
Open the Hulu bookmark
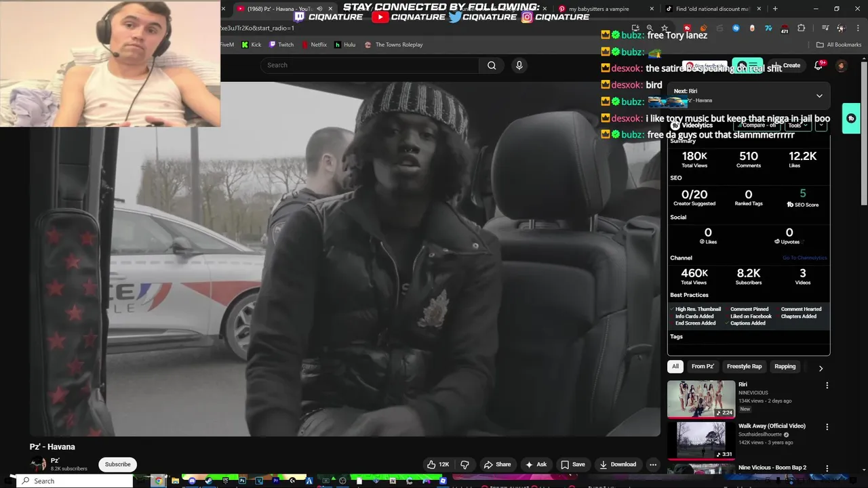[x=344, y=45]
